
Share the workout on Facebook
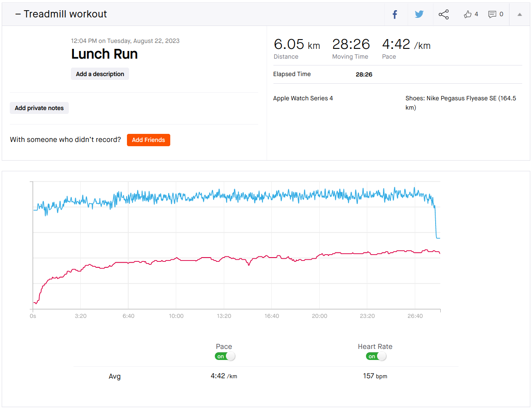pyautogui.click(x=395, y=14)
